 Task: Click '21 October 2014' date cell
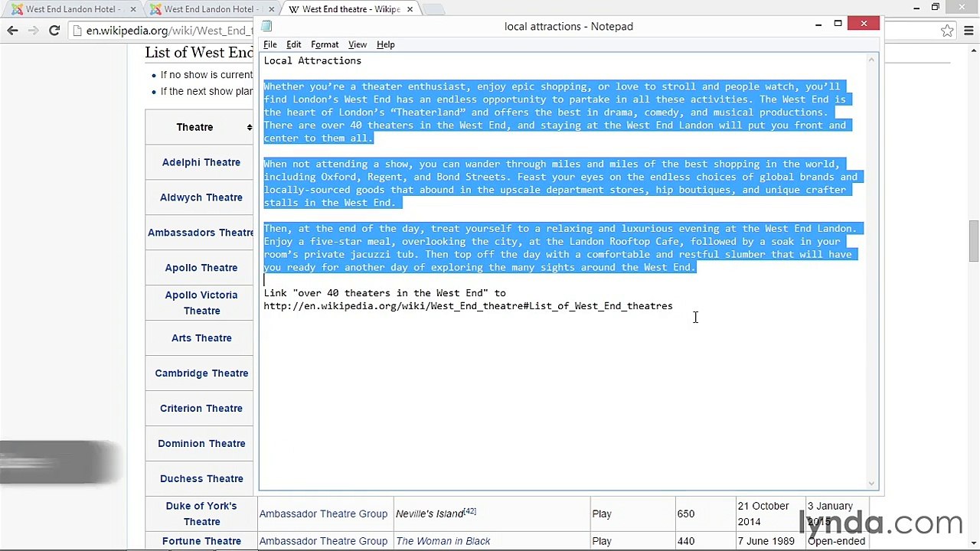click(x=763, y=514)
